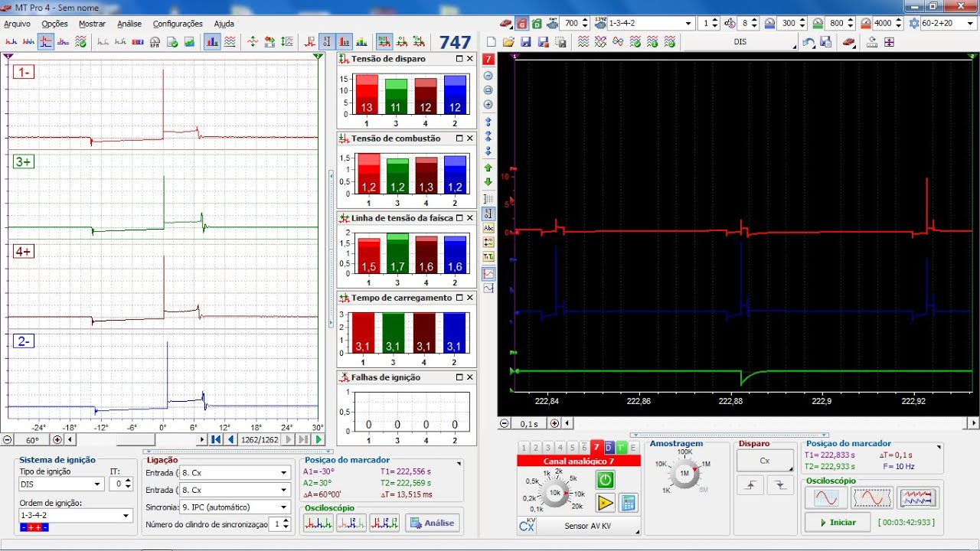Open the Sincronia IPC (automático) dropdown
This screenshot has height=551, width=980.
(x=284, y=507)
